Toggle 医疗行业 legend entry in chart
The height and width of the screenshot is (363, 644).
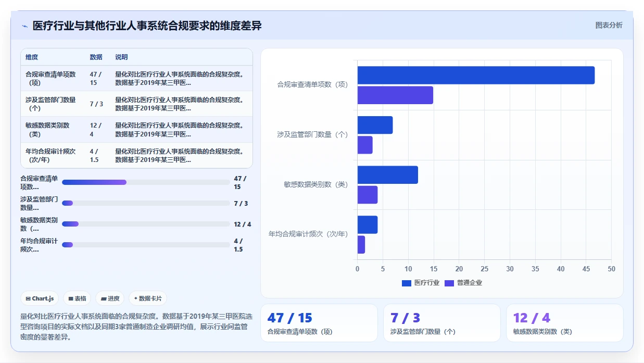click(421, 283)
